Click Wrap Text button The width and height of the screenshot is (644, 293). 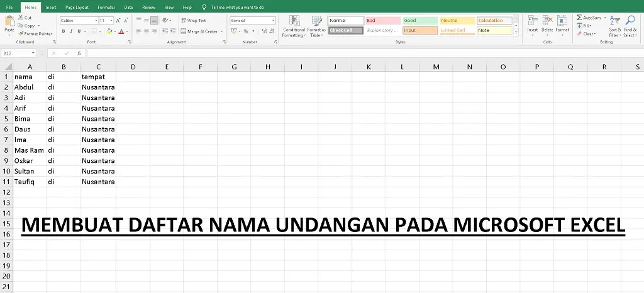(x=194, y=20)
